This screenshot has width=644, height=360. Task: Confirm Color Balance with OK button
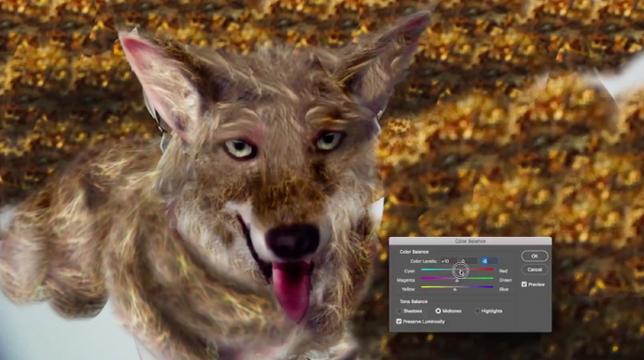pos(535,256)
